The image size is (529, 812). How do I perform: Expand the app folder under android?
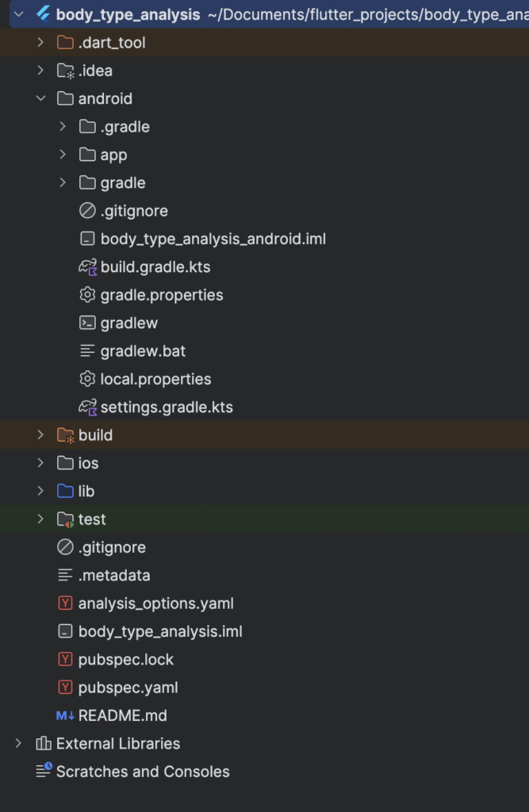(x=63, y=155)
